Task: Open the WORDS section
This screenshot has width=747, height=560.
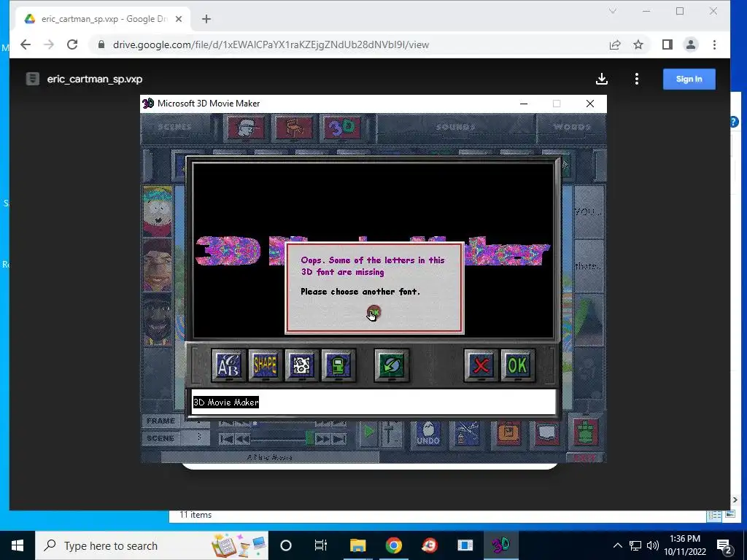Action: tap(572, 127)
